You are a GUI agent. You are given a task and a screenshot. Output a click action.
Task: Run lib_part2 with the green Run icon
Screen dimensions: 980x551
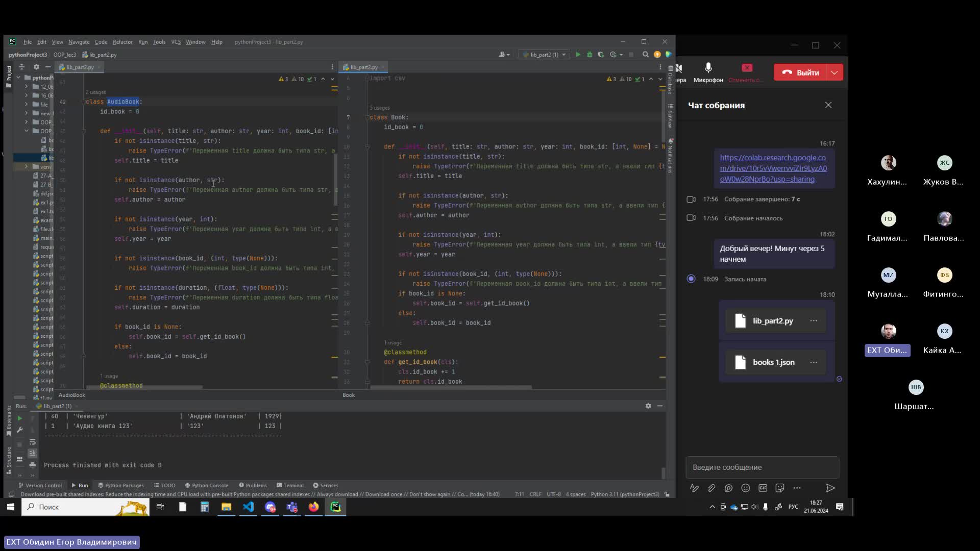(x=578, y=55)
